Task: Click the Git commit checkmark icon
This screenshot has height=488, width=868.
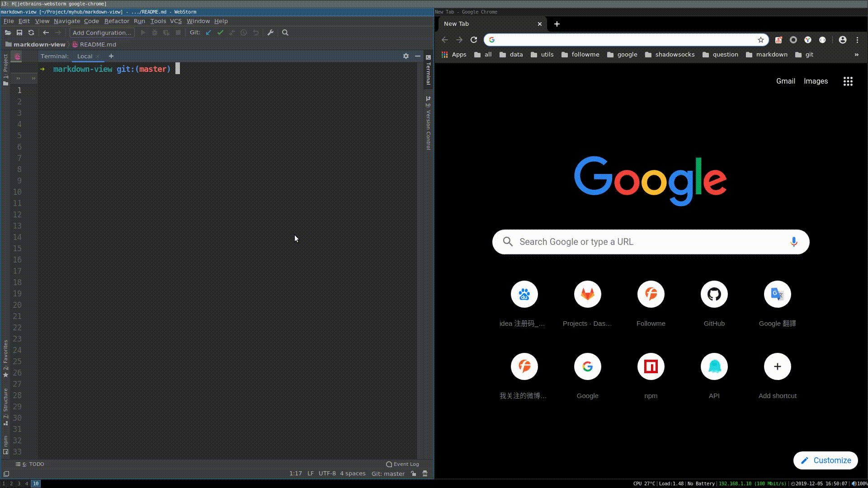Action: 220,33
